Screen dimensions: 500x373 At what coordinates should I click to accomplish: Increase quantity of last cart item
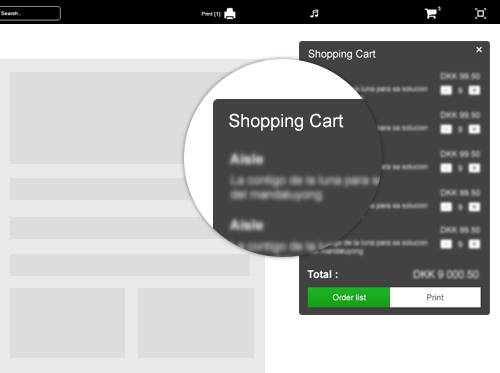point(474,244)
